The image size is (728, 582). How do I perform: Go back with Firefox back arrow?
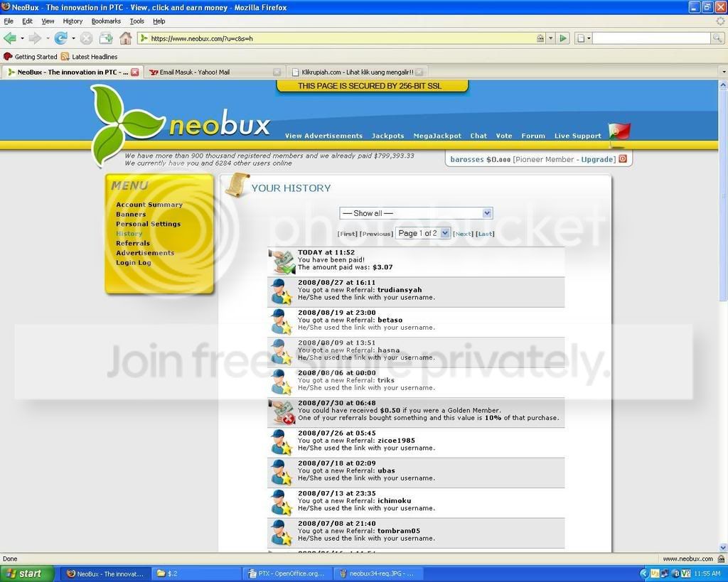click(x=10, y=38)
